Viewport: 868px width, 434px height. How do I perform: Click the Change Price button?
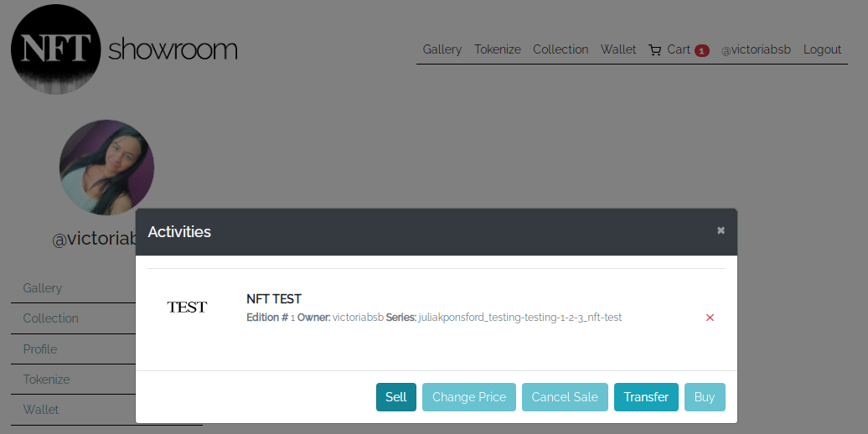point(469,397)
